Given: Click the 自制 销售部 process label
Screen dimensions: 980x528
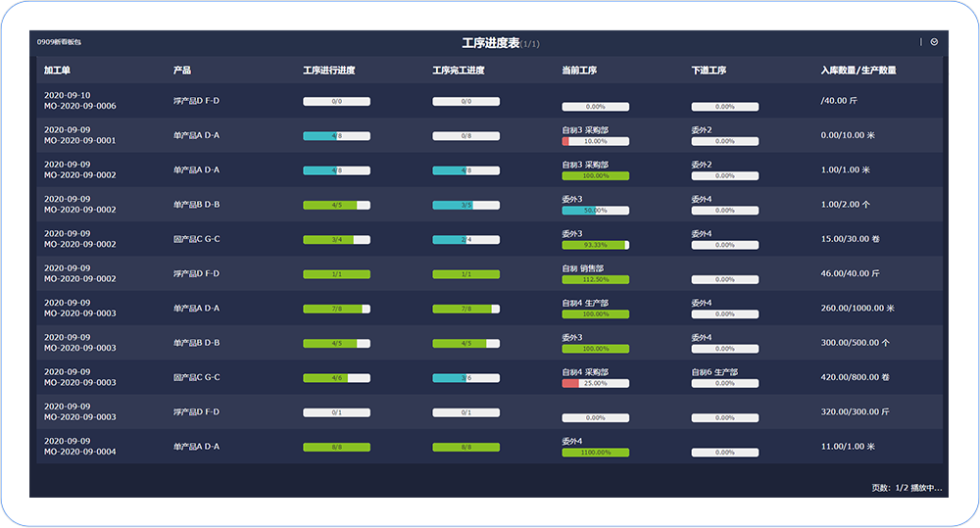Looking at the screenshot, I should point(582,268).
